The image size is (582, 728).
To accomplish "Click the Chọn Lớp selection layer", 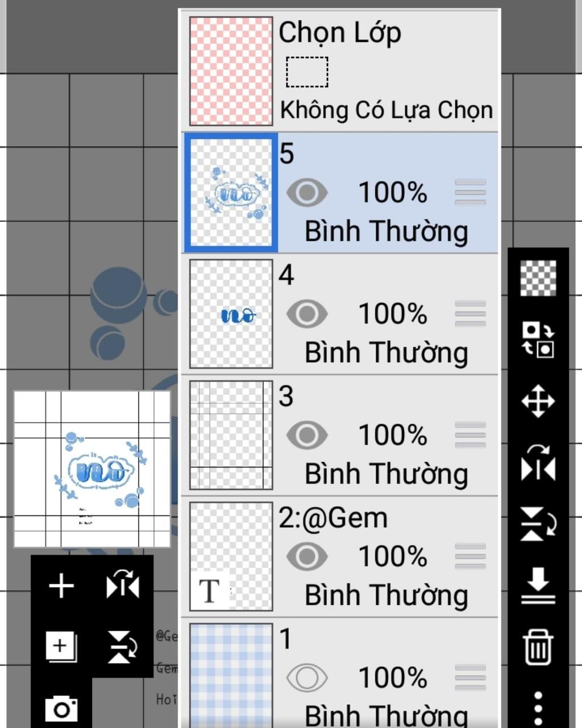I will [340, 71].
